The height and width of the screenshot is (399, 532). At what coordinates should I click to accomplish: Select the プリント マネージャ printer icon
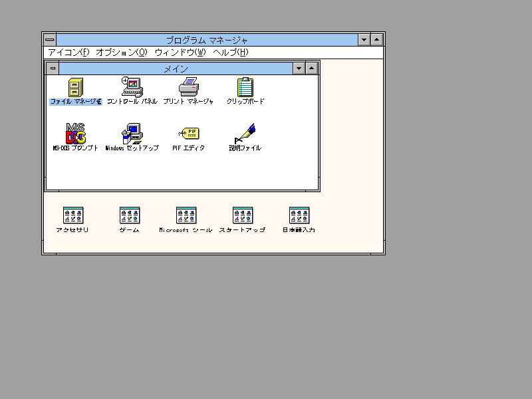189,87
